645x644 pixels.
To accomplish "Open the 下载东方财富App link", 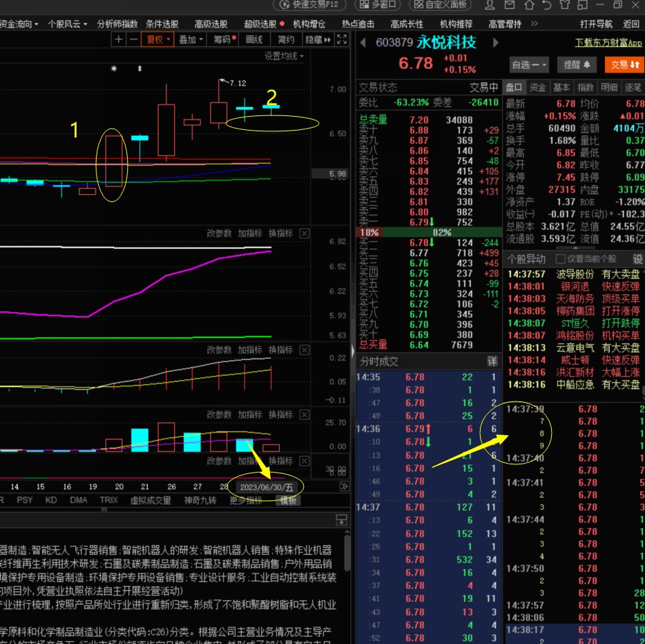I will [x=608, y=43].
